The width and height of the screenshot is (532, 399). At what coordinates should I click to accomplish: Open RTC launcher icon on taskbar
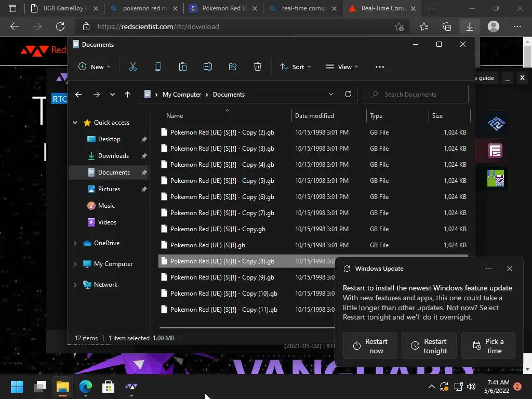coord(131,387)
